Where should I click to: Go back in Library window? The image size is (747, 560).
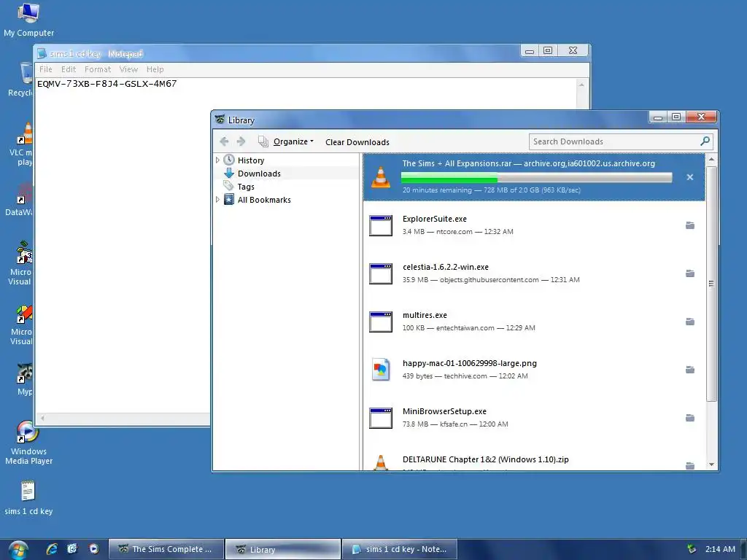coord(224,141)
